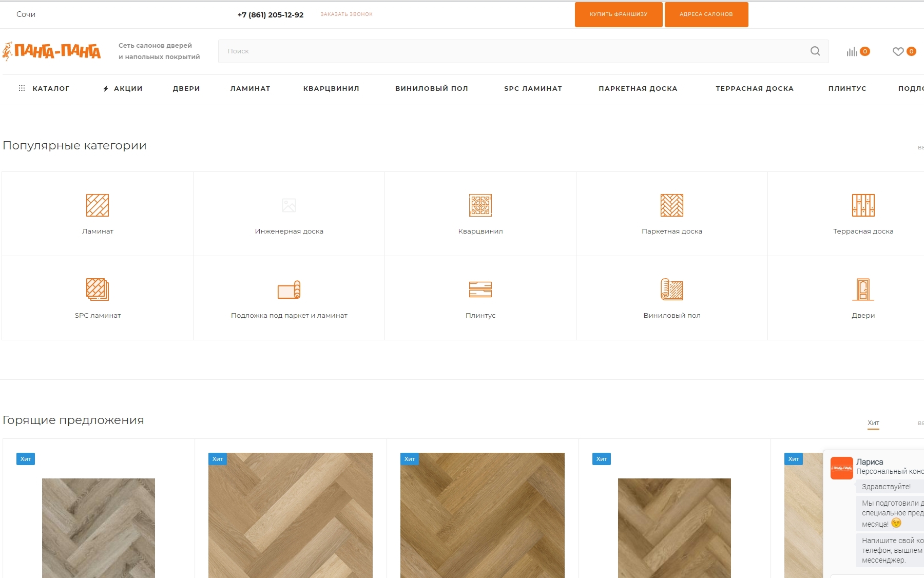Open the Подложка под паркет и ламинат link
The width and height of the screenshot is (924, 578).
coord(289,315)
